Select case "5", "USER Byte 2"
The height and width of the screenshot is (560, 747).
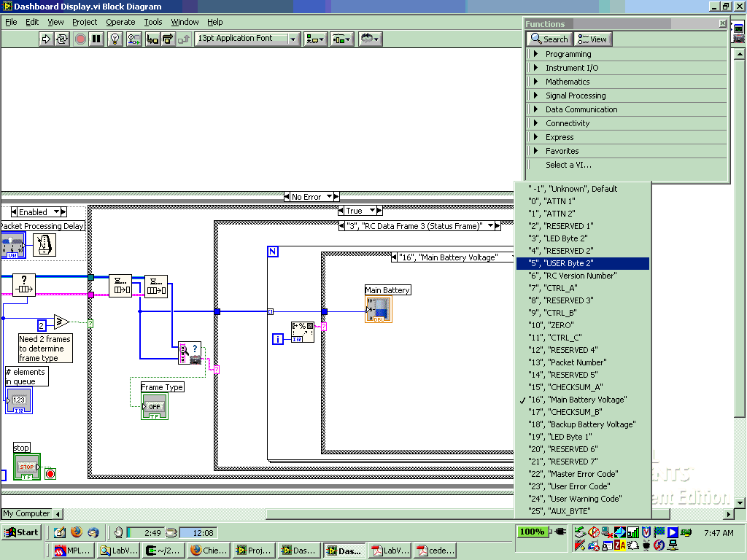click(583, 263)
